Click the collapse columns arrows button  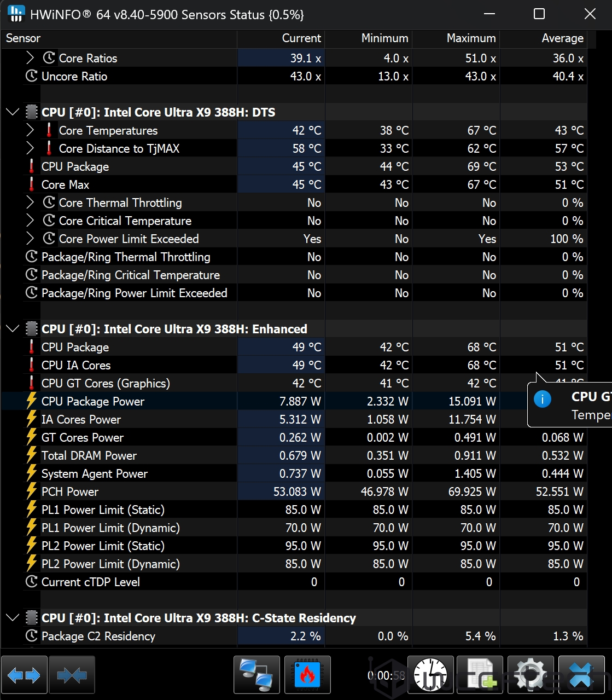(72, 675)
